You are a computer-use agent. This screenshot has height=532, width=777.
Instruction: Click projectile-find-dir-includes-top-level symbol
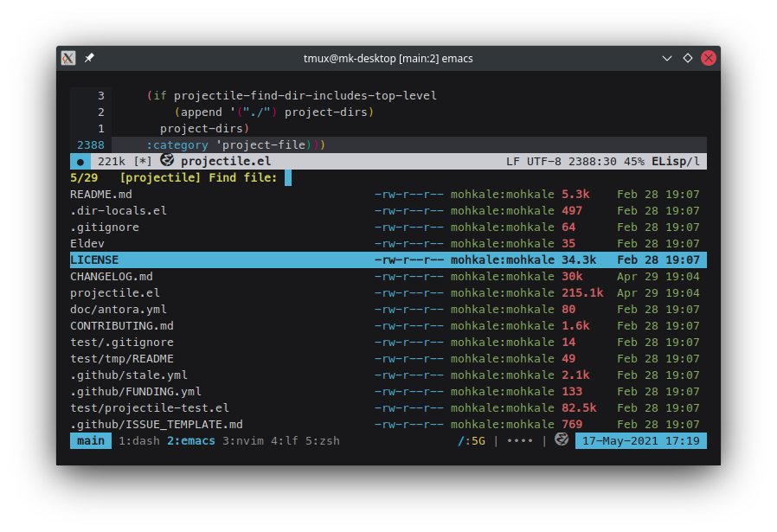coord(305,96)
